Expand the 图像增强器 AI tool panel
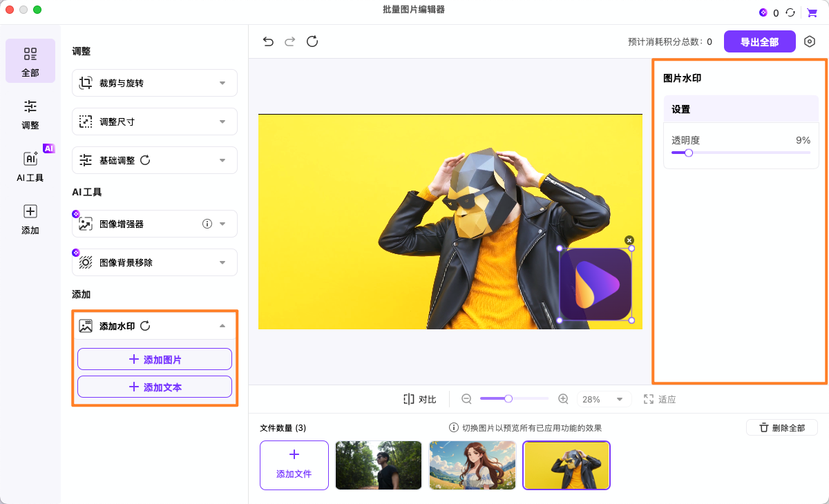Image resolution: width=829 pixels, height=504 pixels. [x=154, y=223]
